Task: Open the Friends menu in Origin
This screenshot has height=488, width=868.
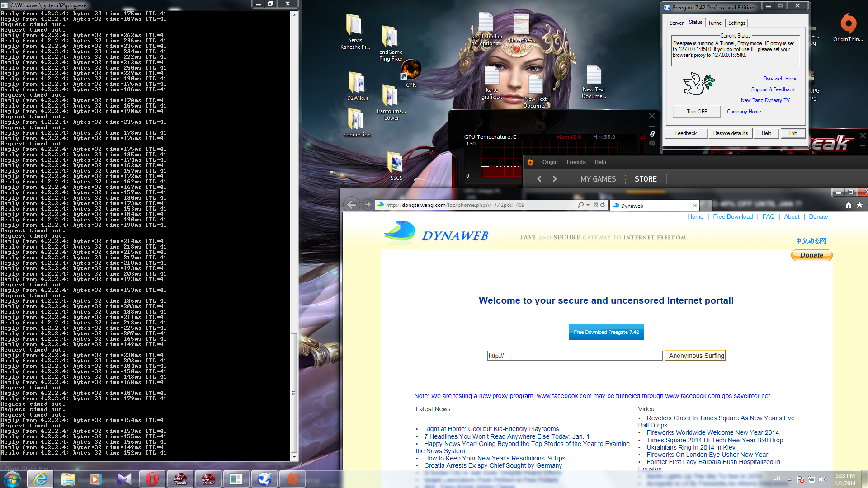Action: pyautogui.click(x=576, y=162)
